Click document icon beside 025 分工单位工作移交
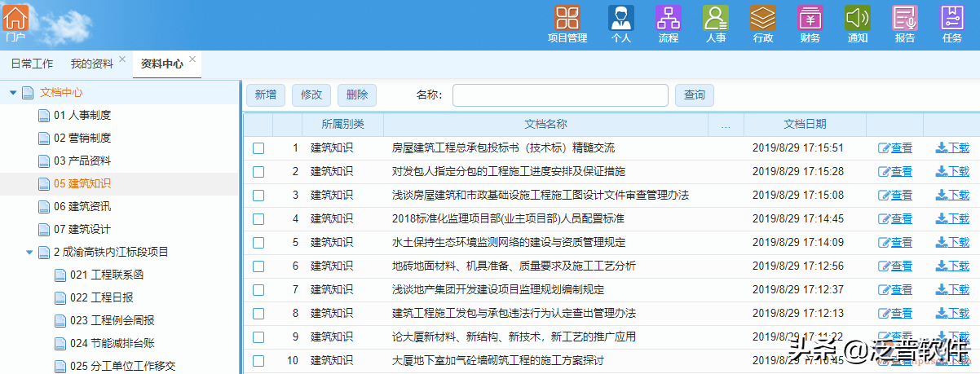This screenshot has height=374, width=980. pos(60,367)
